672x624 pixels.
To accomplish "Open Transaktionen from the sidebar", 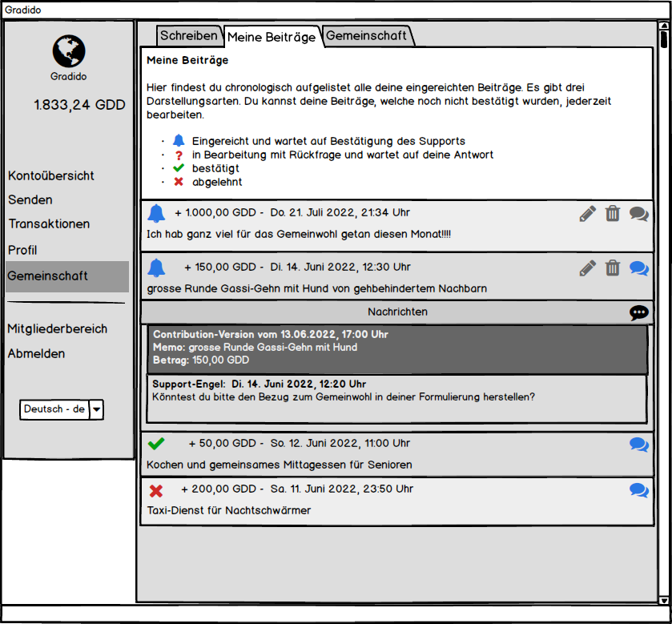I will [49, 224].
